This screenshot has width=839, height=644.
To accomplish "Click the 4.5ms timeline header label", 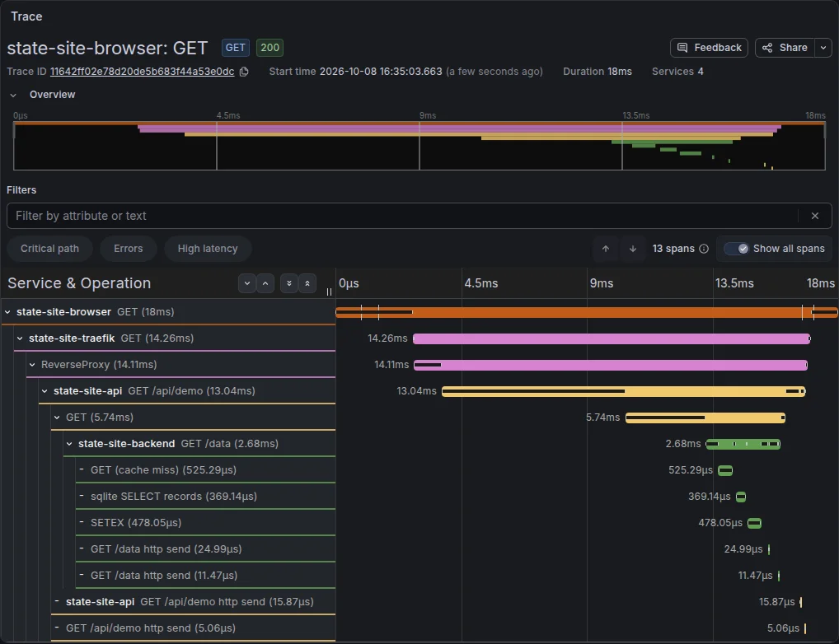I will [481, 283].
